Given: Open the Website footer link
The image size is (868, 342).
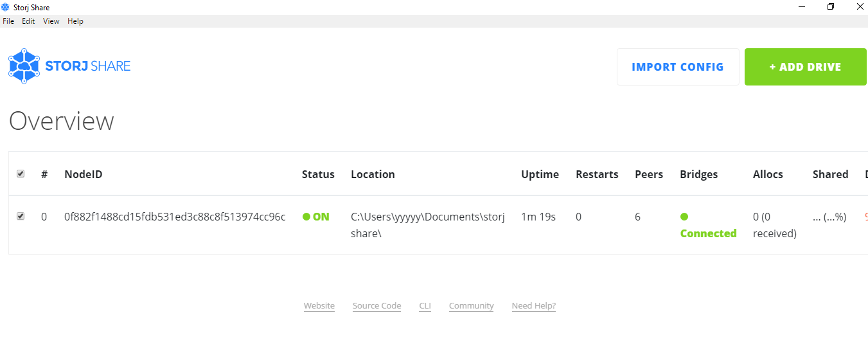Looking at the screenshot, I should 319,306.
